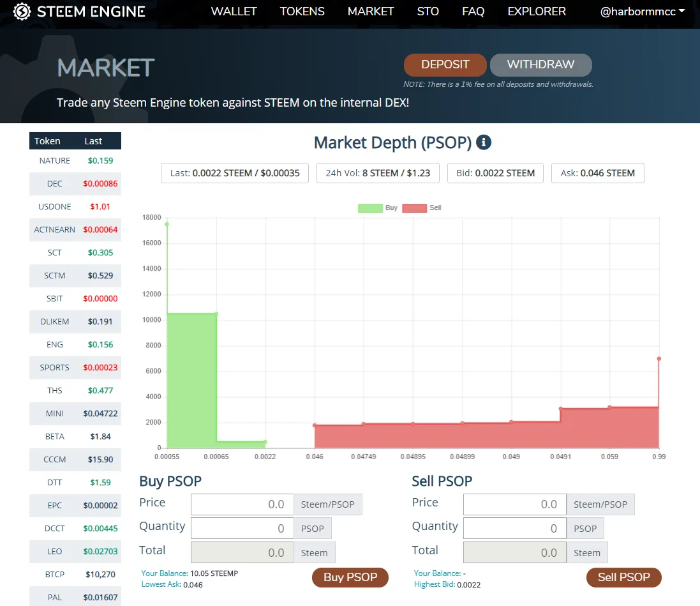The height and width of the screenshot is (606, 700).
Task: Select the SCT token row
Action: click(75, 253)
